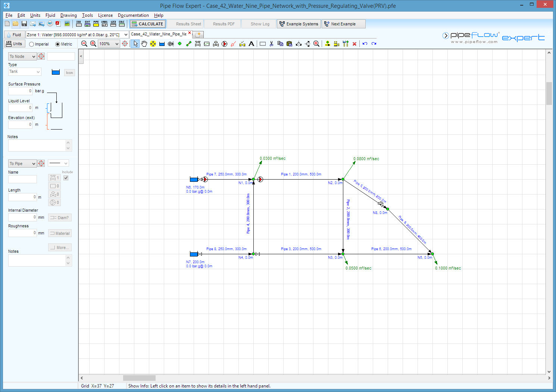Open EDIT grid toolbar icon
The height and width of the screenshot is (392, 556).
tap(87, 24)
